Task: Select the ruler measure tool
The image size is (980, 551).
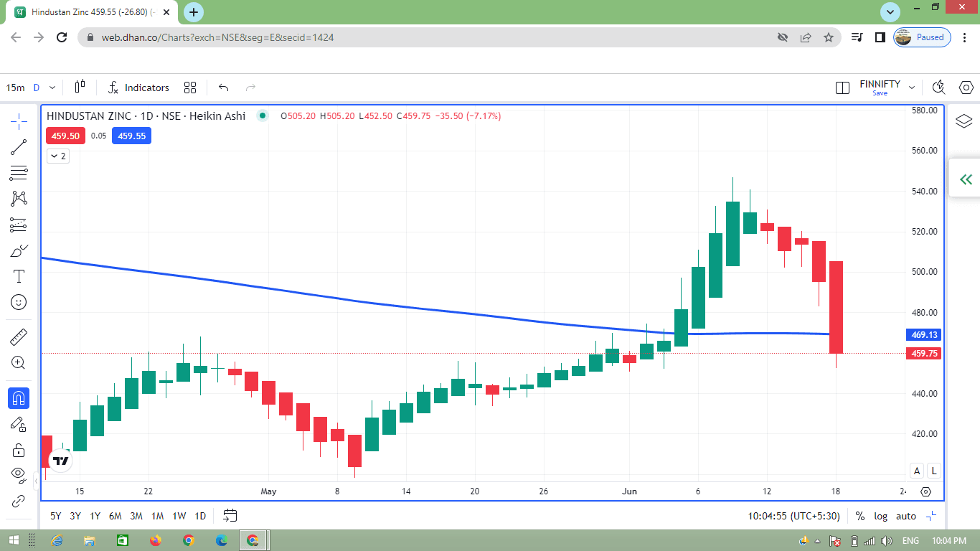Action: coord(19,336)
